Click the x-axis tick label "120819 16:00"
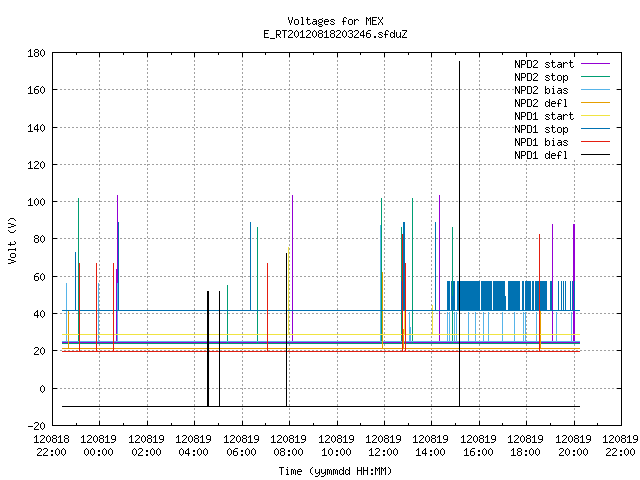This screenshot has height=480, width=640. 478,446
